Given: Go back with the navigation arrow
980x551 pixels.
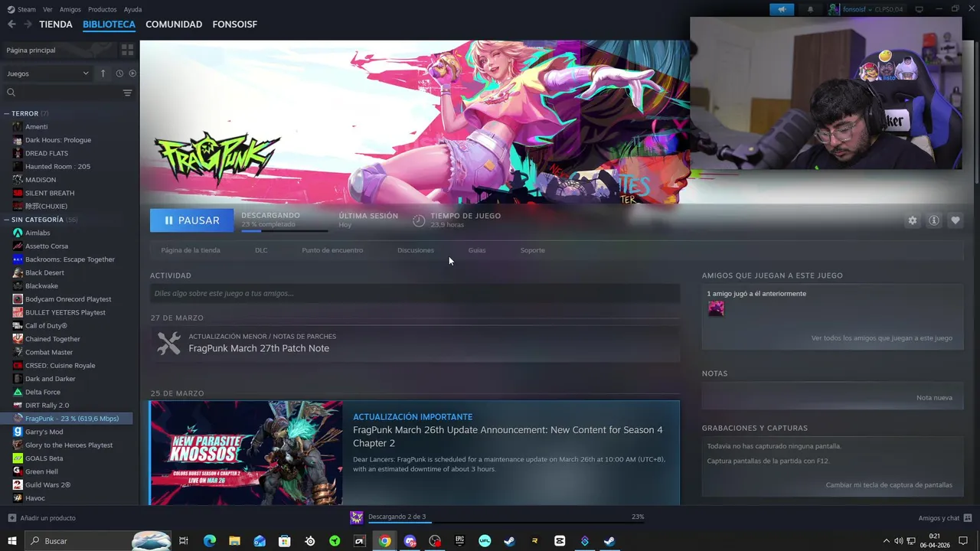Looking at the screenshot, I should tap(11, 24).
